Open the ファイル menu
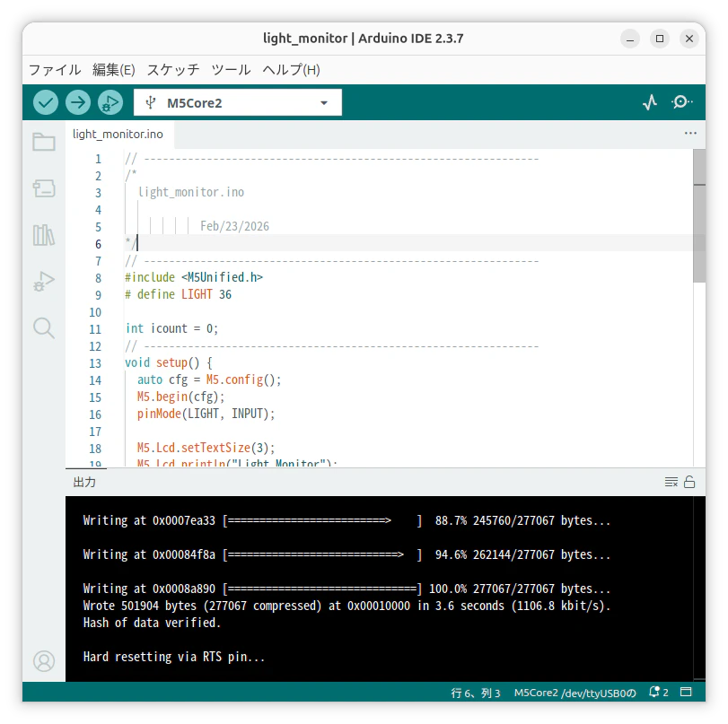This screenshot has width=728, height=724. (x=55, y=70)
